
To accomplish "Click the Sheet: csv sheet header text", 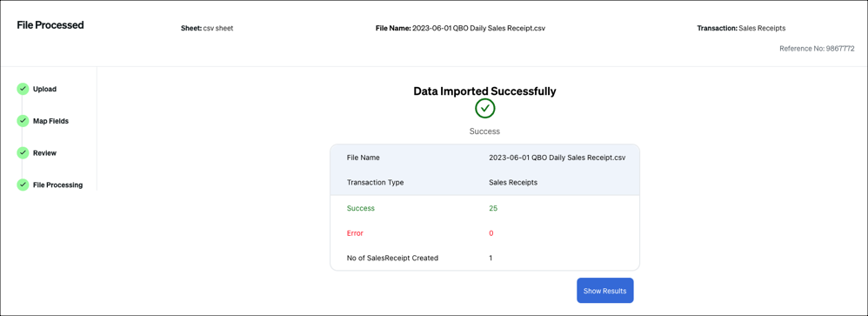I will [x=207, y=28].
